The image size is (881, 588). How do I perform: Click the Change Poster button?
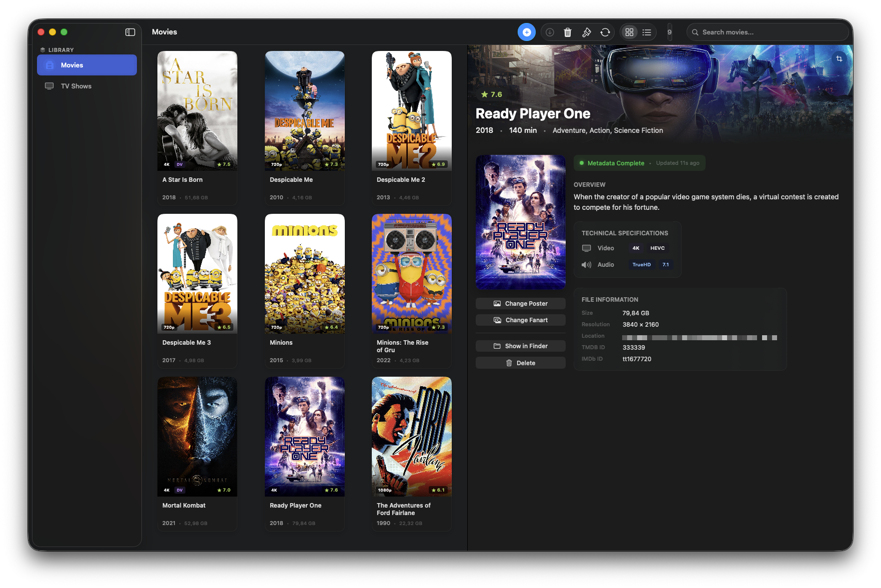520,303
